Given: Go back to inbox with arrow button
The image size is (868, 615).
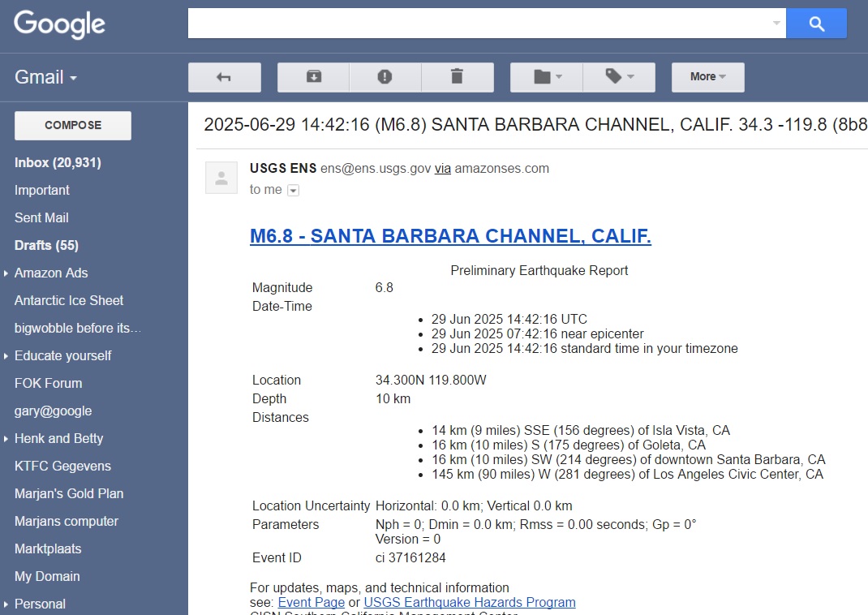Looking at the screenshot, I should click(224, 77).
